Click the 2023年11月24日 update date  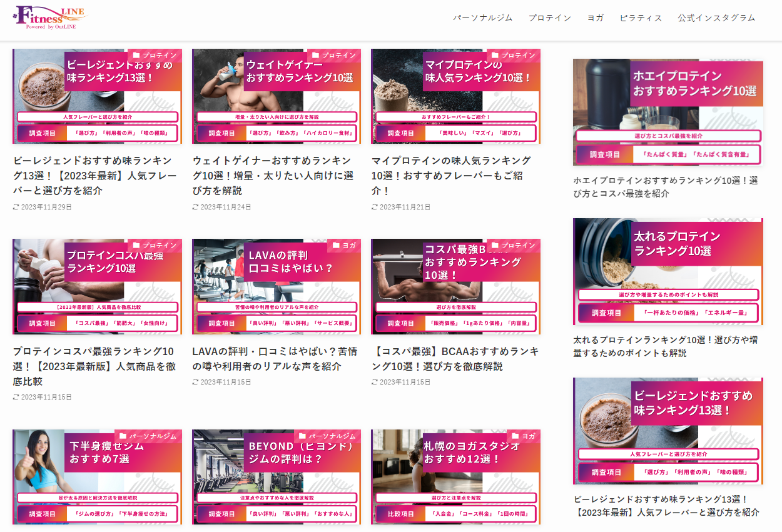(x=221, y=207)
